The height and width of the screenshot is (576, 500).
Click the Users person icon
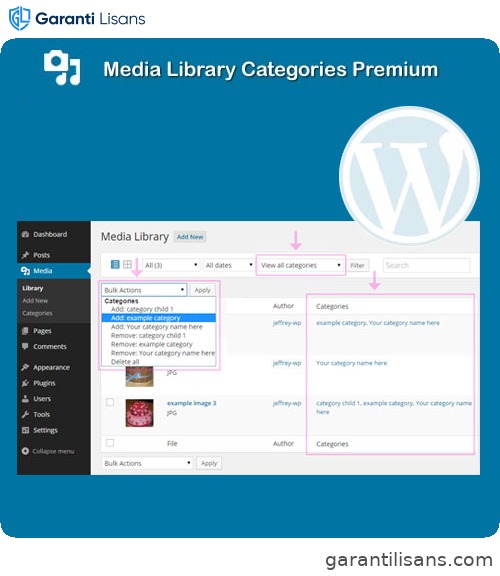pos(25,399)
